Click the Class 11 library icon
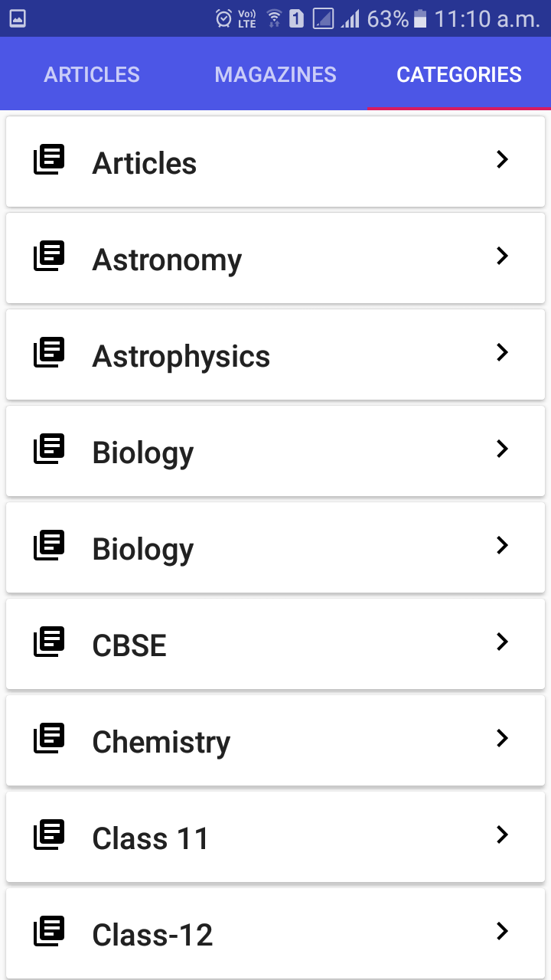Viewport: 551px width, 980px height. tap(49, 835)
